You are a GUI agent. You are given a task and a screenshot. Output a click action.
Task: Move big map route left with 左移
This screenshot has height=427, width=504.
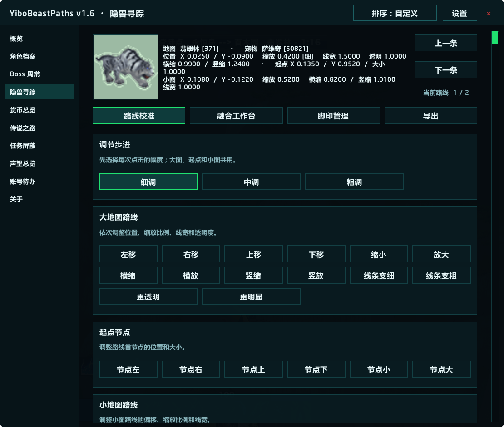(128, 254)
